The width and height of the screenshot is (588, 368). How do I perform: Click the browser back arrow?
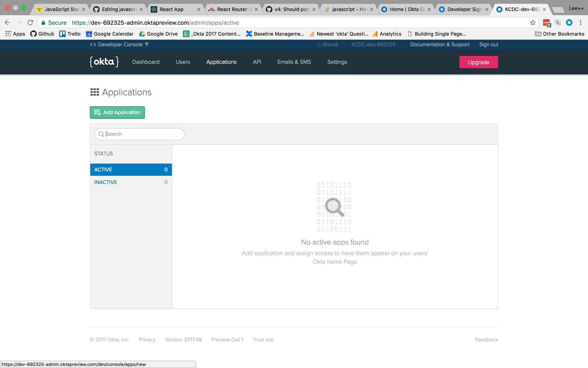click(x=7, y=23)
